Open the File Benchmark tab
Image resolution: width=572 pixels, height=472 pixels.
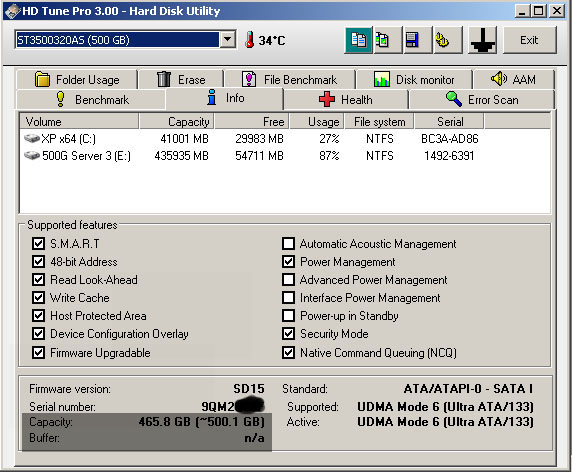[289, 80]
